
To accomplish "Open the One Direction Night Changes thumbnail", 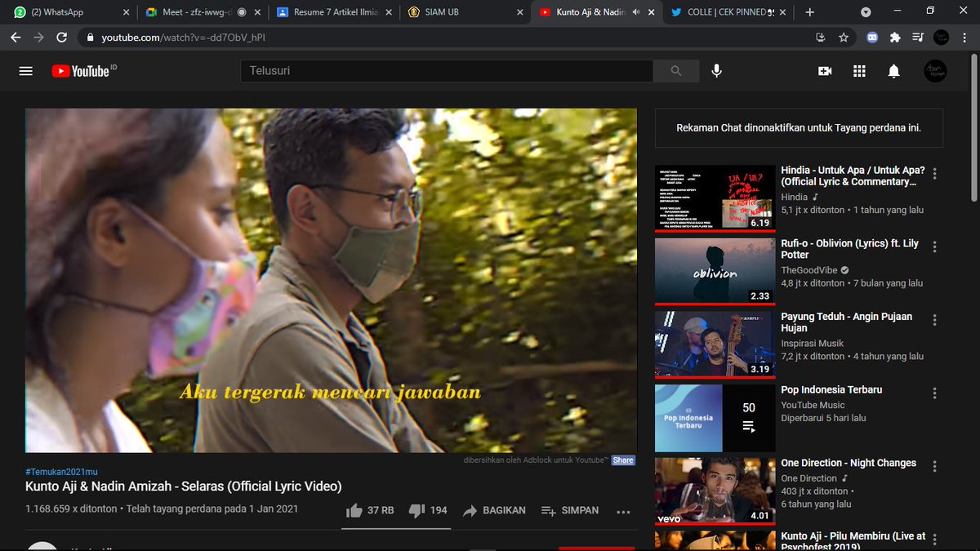I will 715,491.
